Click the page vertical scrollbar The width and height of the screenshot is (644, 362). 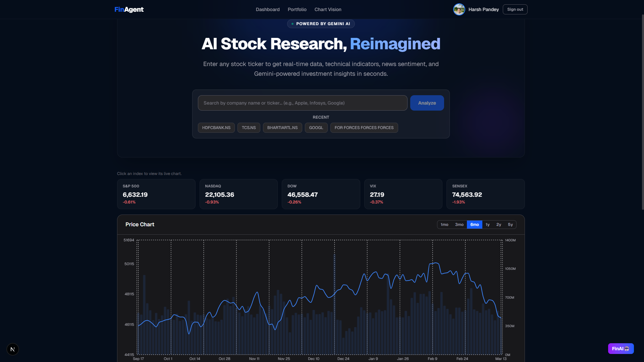(643, 112)
